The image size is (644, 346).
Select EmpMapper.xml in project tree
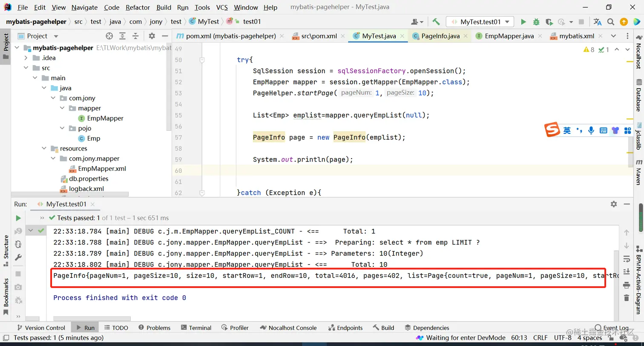click(x=102, y=169)
